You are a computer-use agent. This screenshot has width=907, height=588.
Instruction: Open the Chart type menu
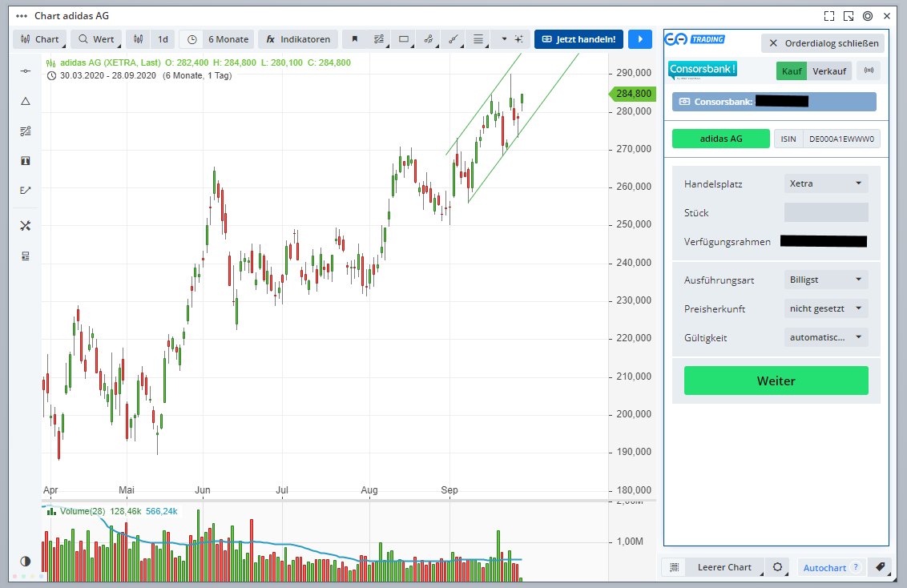39,39
